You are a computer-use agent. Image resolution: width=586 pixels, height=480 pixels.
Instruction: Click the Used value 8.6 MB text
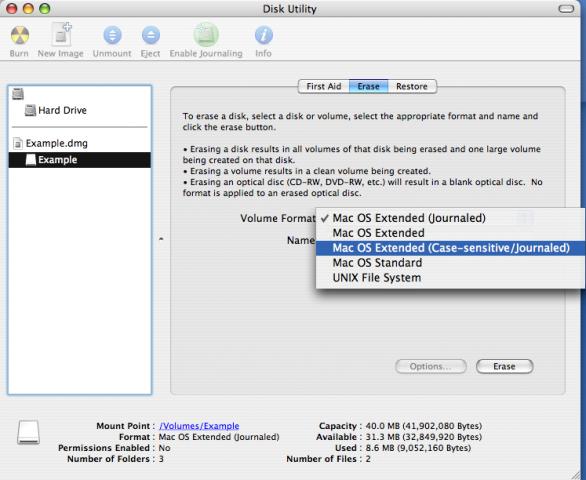[x=418, y=448]
